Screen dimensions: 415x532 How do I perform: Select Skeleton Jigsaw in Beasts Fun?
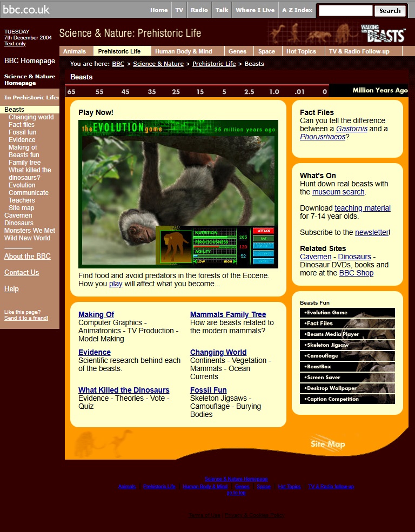[347, 345]
